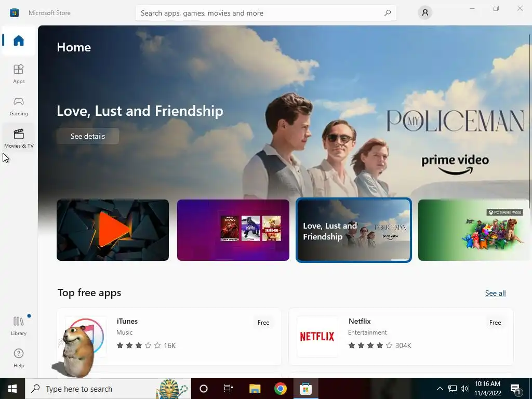532x399 pixels.
Task: Click the Netflix star rating 304K
Action: (380, 345)
